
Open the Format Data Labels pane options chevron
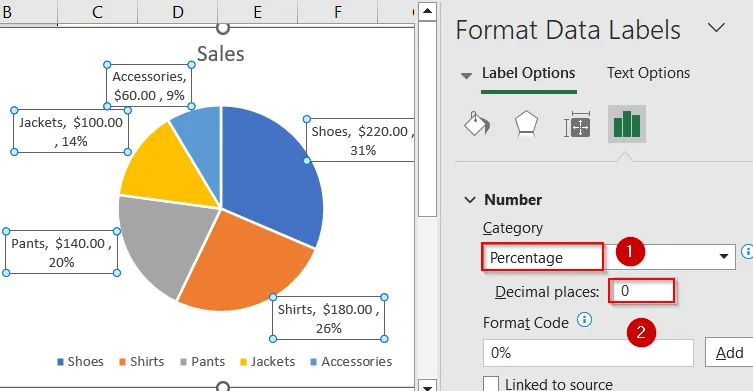716,27
